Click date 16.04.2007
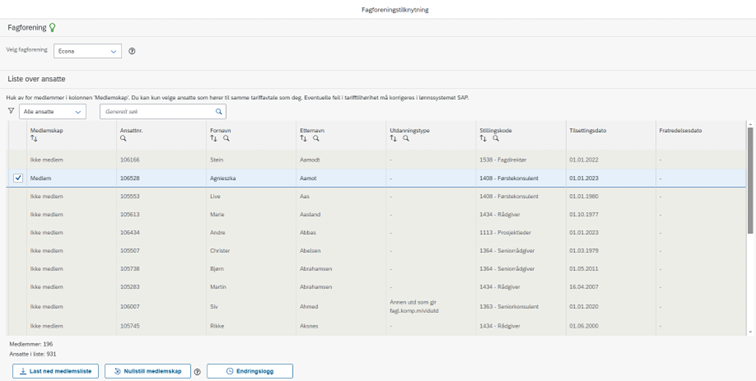Viewport: 756px width, 381px height. point(584,287)
